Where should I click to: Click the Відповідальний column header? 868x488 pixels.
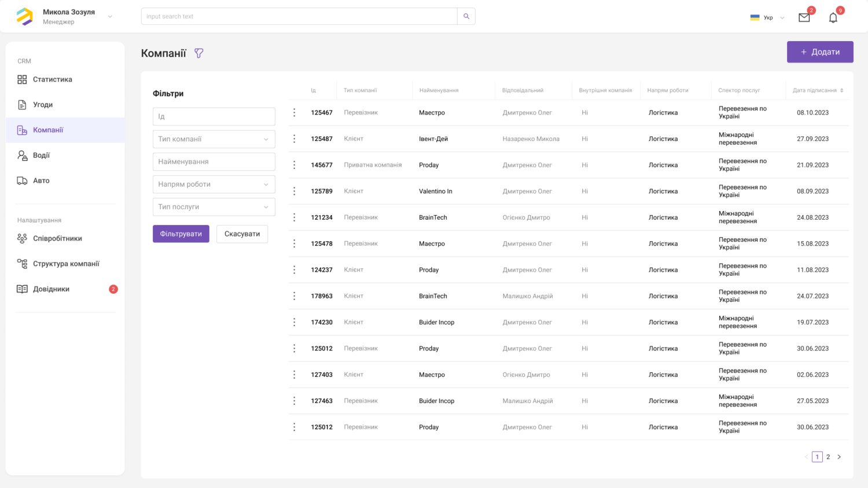coord(523,90)
